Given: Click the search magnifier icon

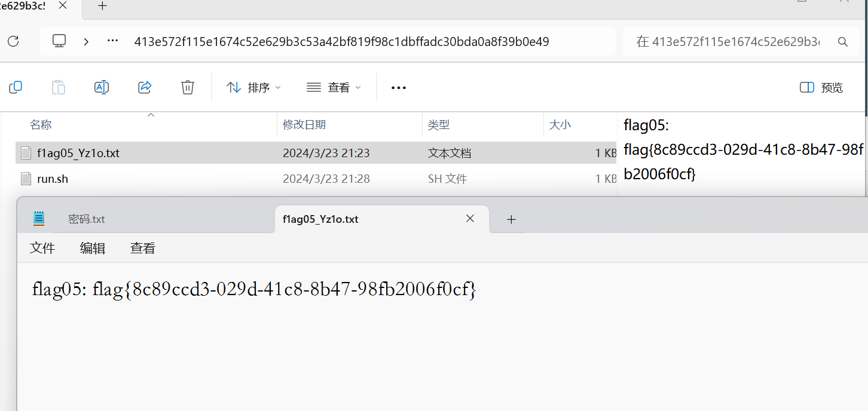Looking at the screenshot, I should point(842,42).
